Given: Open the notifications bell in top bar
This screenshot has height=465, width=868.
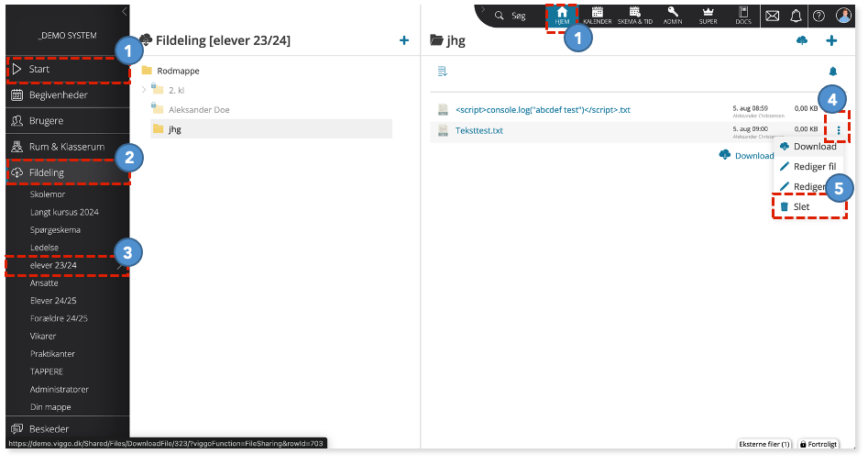Looking at the screenshot, I should click(796, 17).
